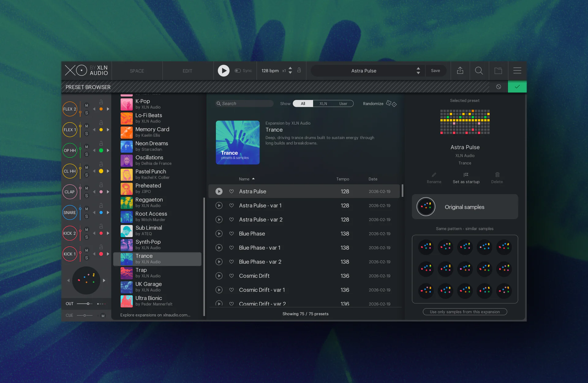Adjust the OUT volume slider
This screenshot has width=588, height=383.
tap(88, 304)
